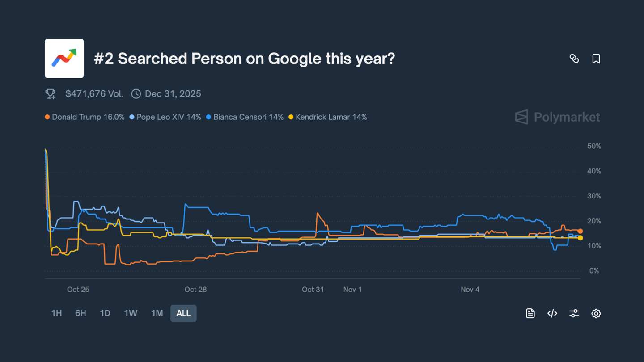Open chart settings gear
644x362 pixels.
596,313
